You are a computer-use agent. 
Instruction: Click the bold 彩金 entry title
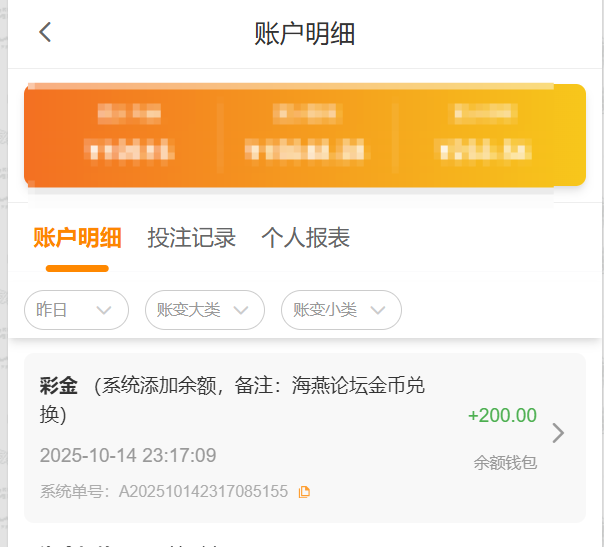click(x=58, y=386)
